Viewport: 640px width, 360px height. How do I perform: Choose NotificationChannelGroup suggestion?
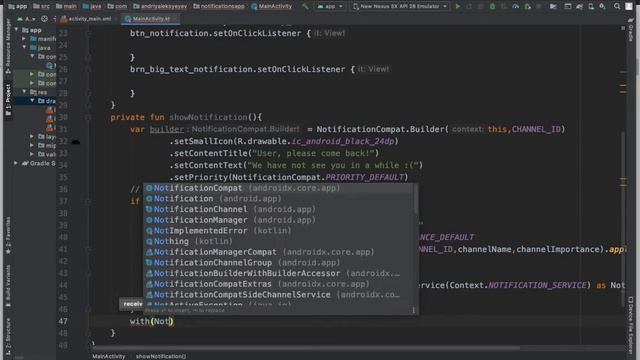(278, 262)
